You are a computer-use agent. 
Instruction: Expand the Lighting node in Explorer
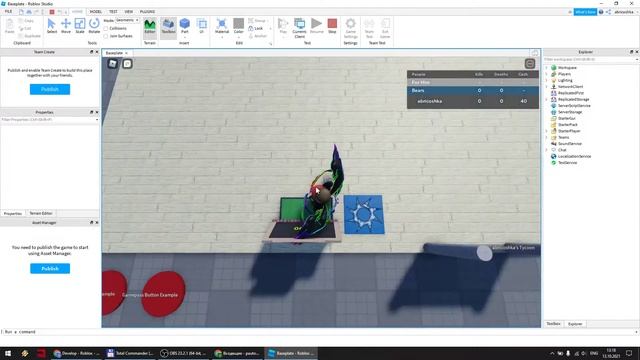[547, 80]
